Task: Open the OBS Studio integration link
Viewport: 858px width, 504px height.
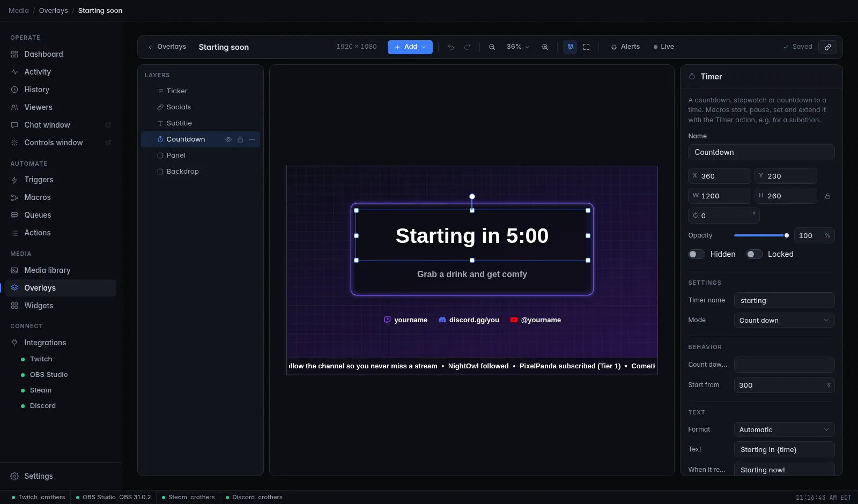Action: click(49, 375)
